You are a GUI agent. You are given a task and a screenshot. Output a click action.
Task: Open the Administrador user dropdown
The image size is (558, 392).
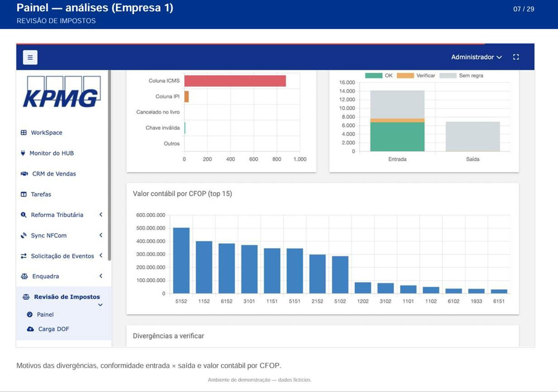(x=477, y=57)
